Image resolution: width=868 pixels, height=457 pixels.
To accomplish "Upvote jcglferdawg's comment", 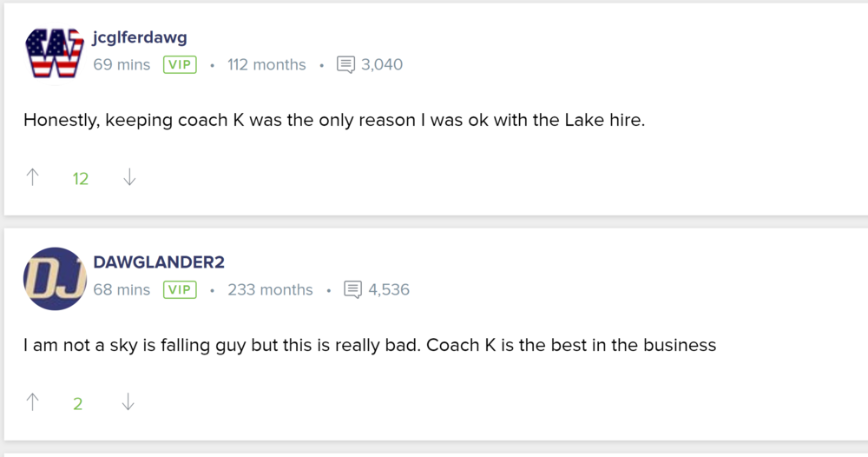I will [33, 178].
